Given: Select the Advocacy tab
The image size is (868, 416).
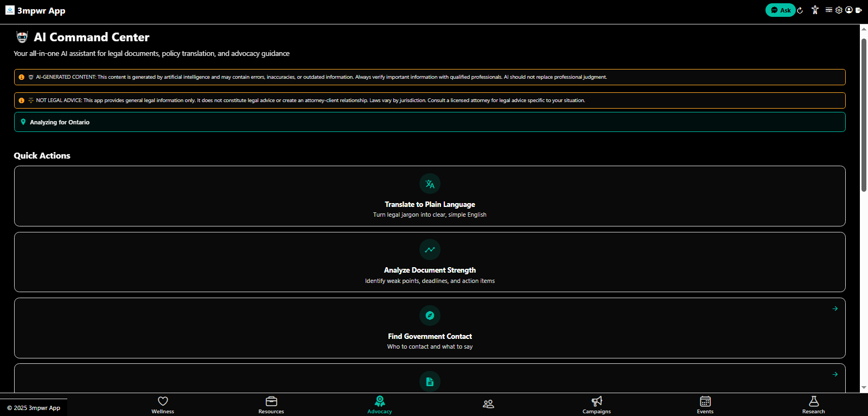Looking at the screenshot, I should [x=380, y=405].
